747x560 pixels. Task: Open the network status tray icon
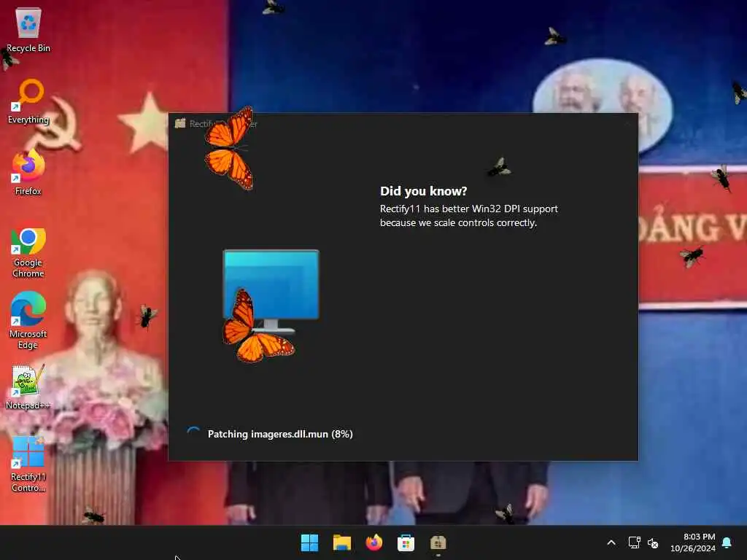[x=634, y=542]
